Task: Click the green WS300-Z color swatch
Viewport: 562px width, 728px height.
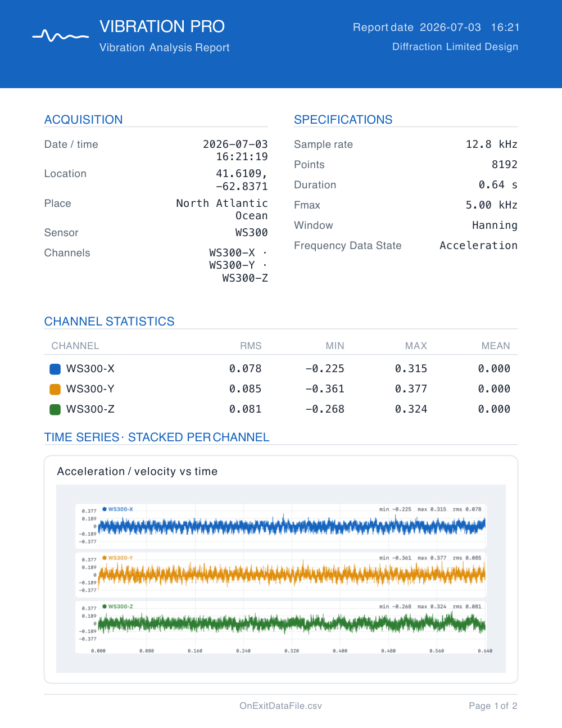Action: point(55,409)
